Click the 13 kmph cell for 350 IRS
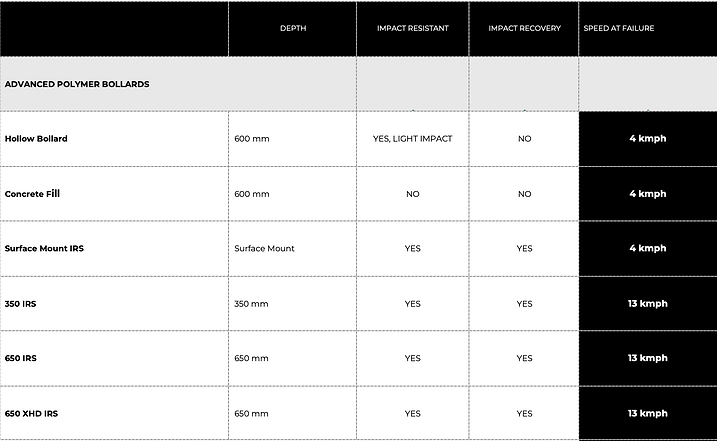717x441 pixels. pyautogui.click(x=647, y=303)
